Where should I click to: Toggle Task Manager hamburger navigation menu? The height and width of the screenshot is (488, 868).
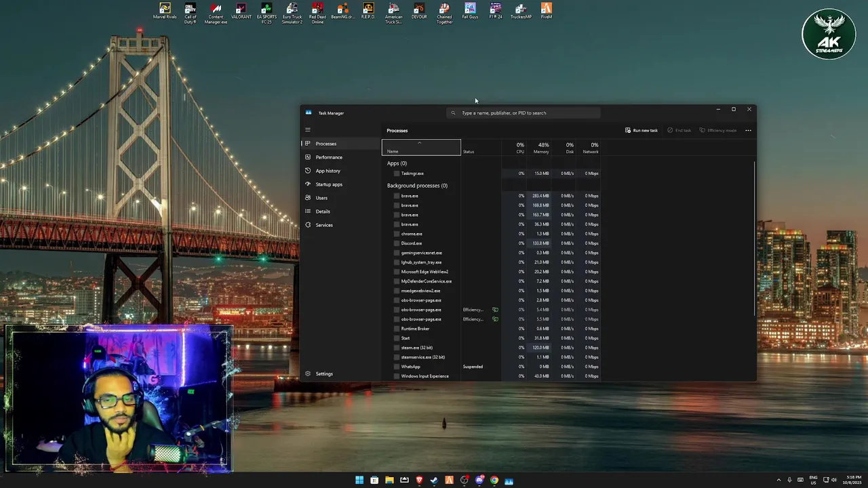(308, 129)
